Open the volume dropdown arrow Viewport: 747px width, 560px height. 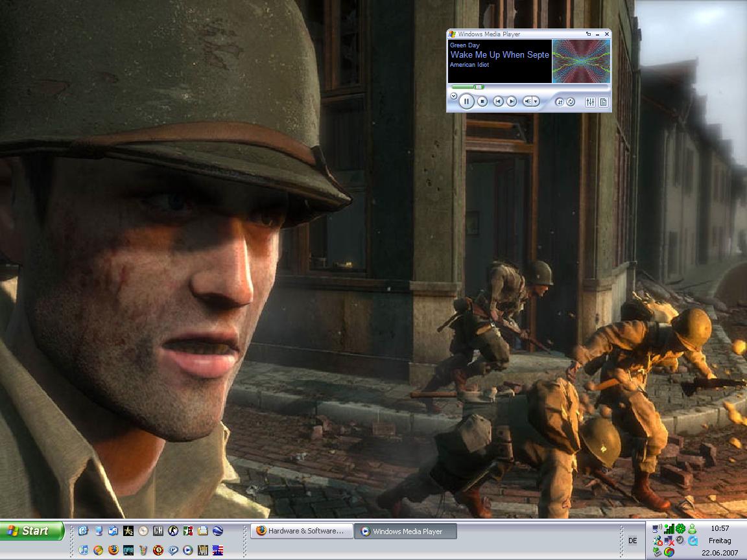tap(536, 101)
